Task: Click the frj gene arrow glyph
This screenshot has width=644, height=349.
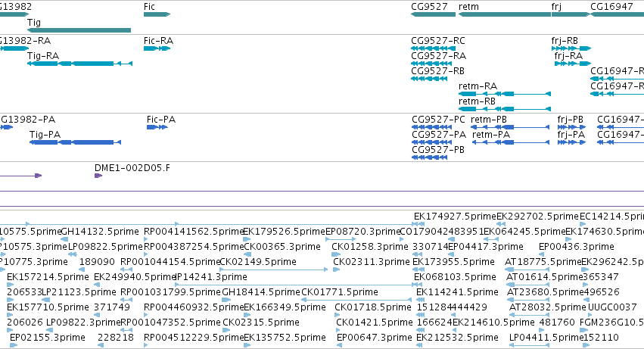Action: 571,14
